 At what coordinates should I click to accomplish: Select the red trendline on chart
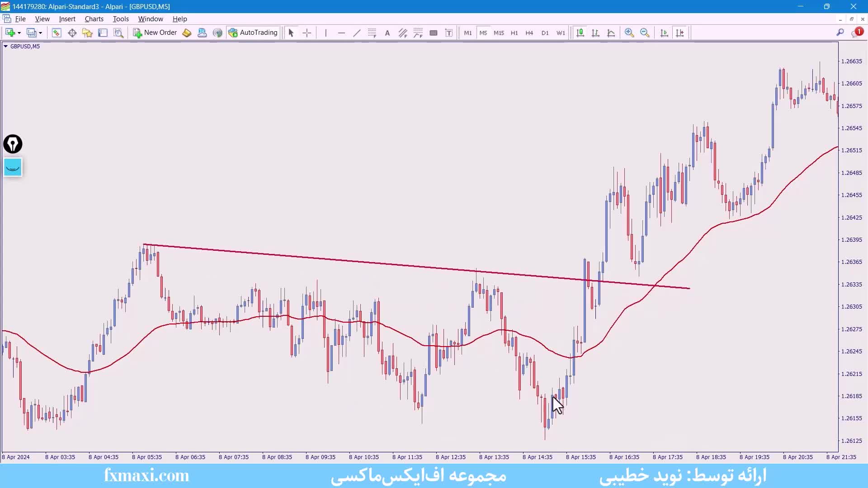(362, 262)
